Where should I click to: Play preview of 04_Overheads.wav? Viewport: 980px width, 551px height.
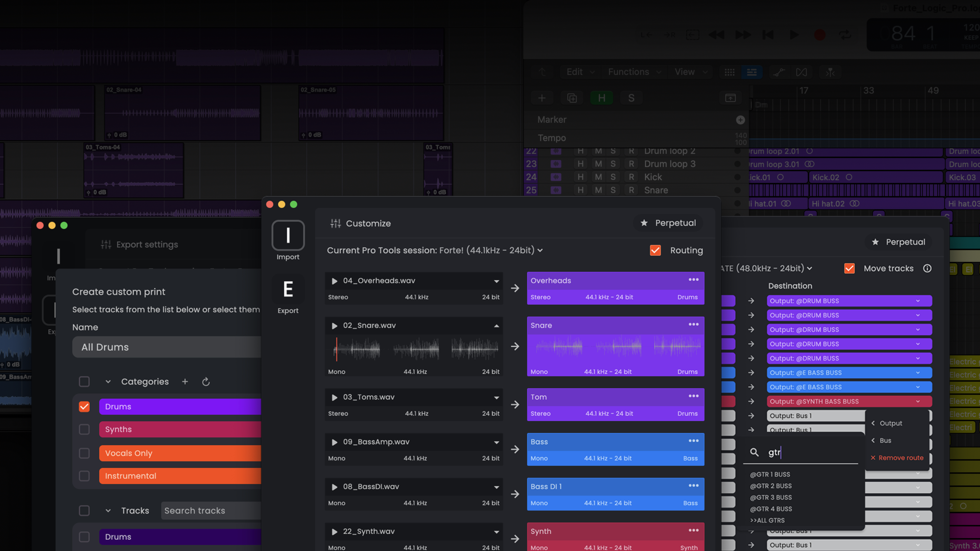click(334, 281)
